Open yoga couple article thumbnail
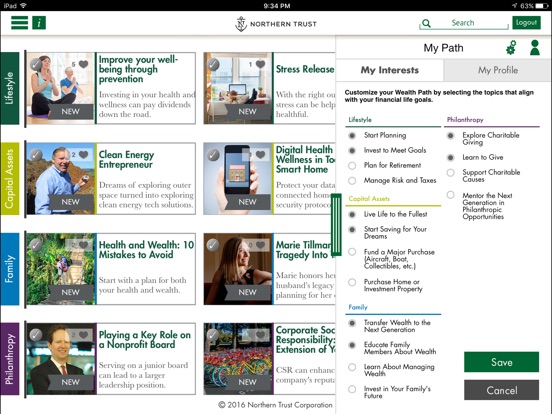552x414 pixels. [x=61, y=88]
